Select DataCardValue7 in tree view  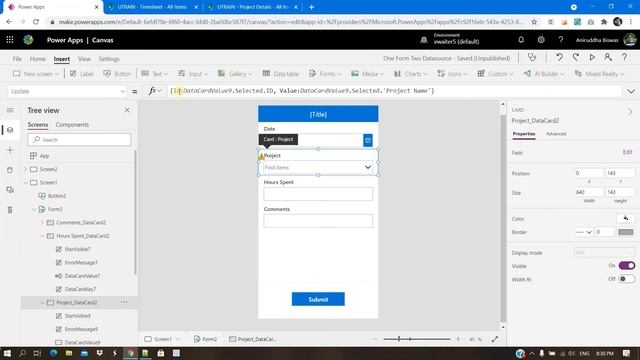82,276
